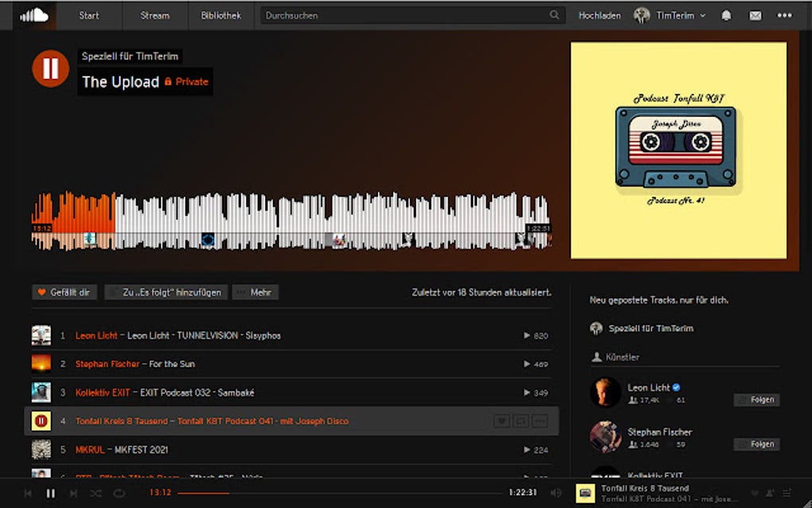Open the search magnifier icon

click(x=555, y=15)
